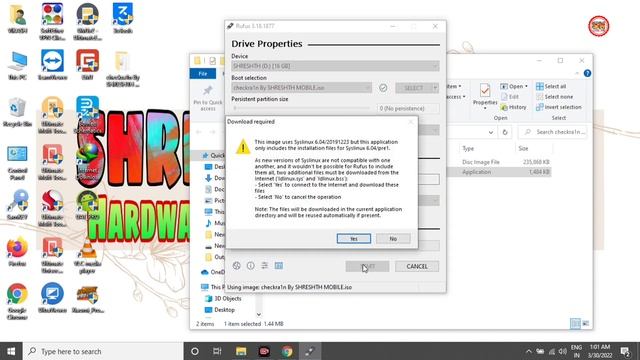Close the Download required dialog

[411, 122]
